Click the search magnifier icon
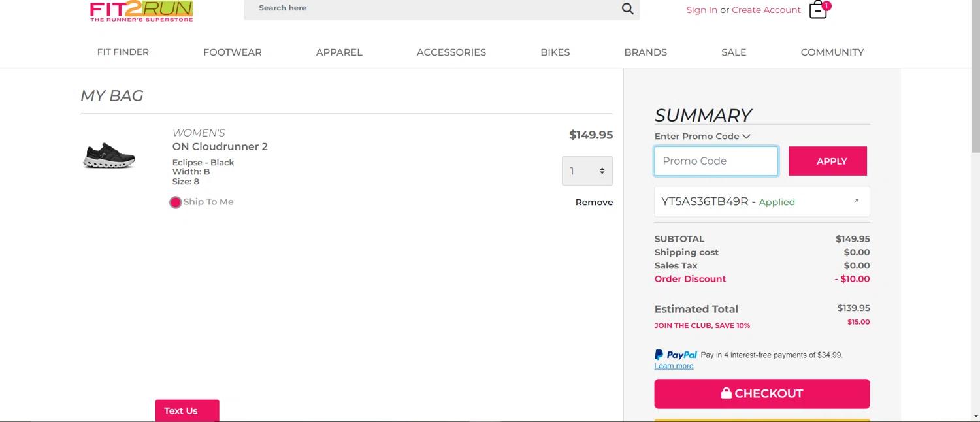The width and height of the screenshot is (980, 422). (627, 8)
